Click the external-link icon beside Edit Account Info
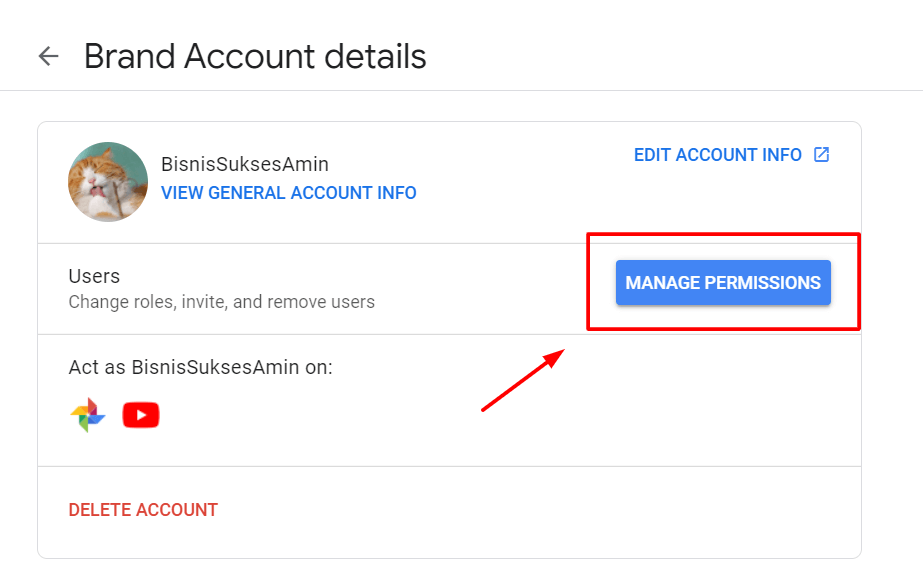This screenshot has width=923, height=586. point(821,155)
